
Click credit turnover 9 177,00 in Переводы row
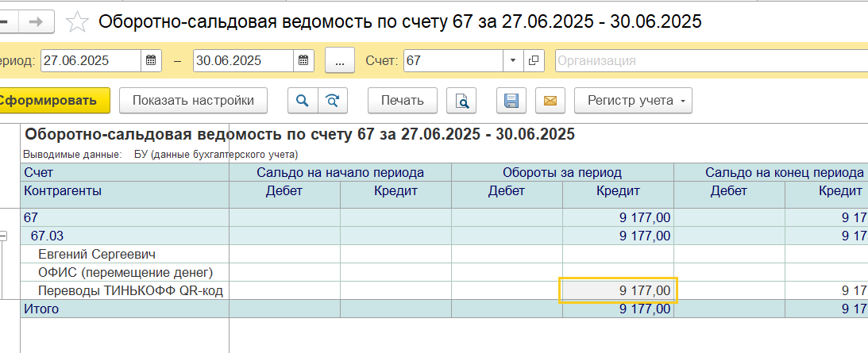pyautogui.click(x=618, y=290)
